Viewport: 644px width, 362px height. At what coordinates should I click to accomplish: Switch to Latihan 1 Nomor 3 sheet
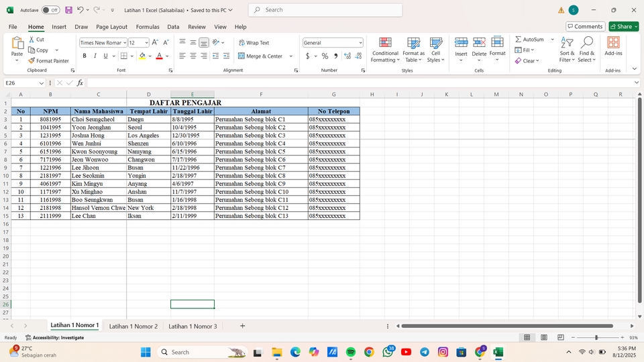[x=193, y=326]
